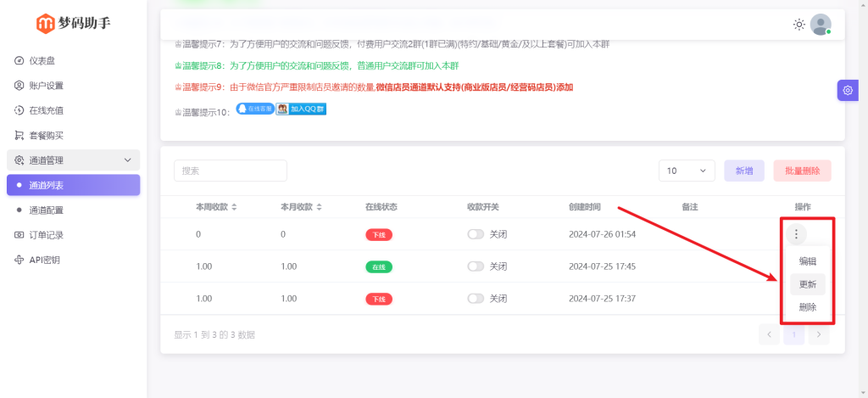868x398 pixels.
Task: Click the 搜索 input field
Action: pyautogui.click(x=231, y=171)
